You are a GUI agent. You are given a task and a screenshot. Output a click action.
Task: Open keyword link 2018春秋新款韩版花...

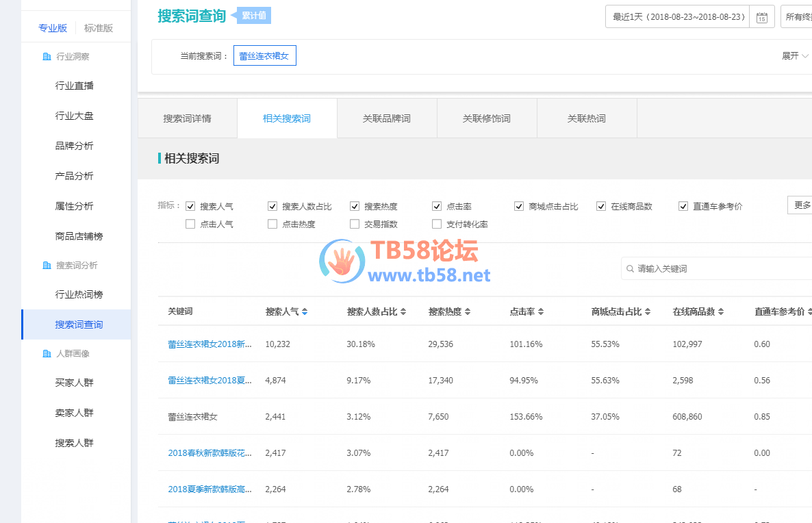[210, 452]
